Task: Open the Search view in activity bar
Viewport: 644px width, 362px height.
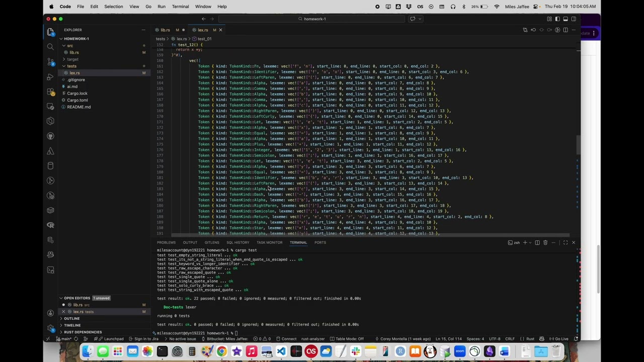Action: point(50,47)
